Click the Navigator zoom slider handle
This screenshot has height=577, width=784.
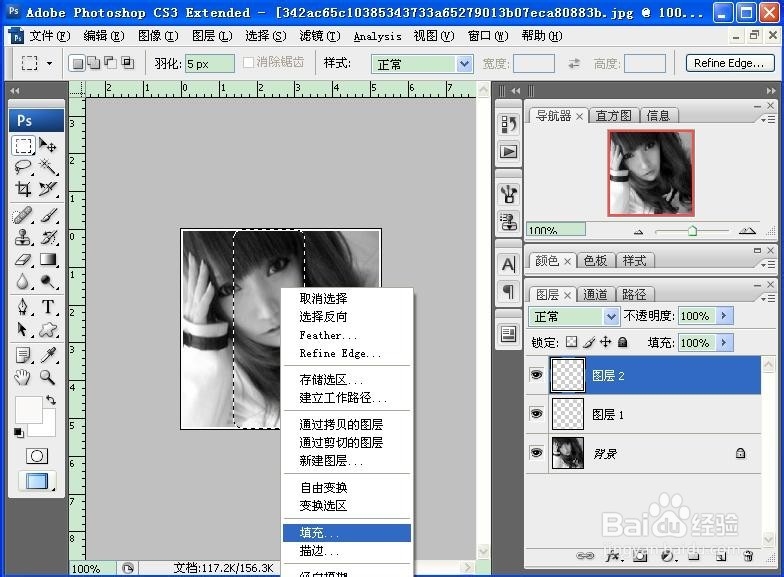[x=692, y=230]
